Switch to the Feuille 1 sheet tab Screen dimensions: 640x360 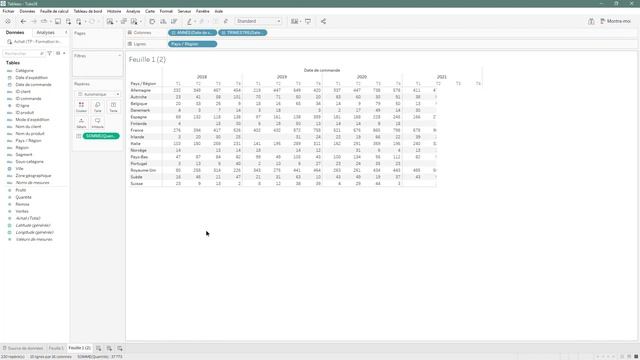point(56,348)
